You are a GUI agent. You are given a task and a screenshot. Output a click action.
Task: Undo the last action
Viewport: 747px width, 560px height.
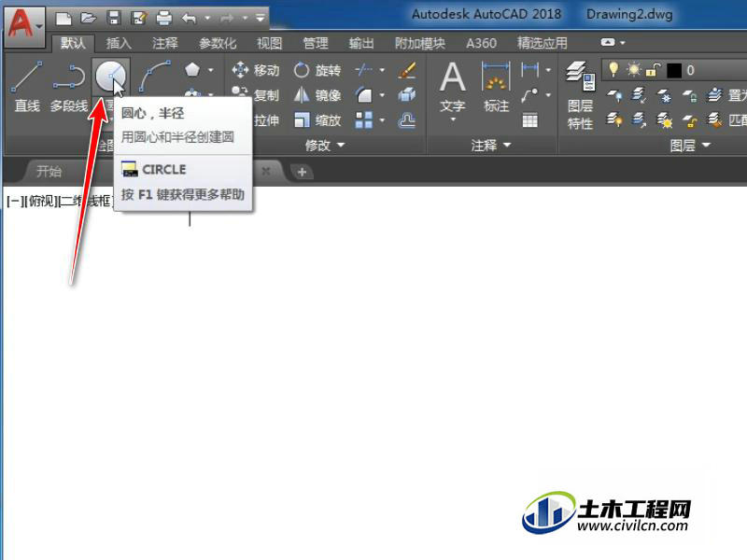pyautogui.click(x=190, y=19)
